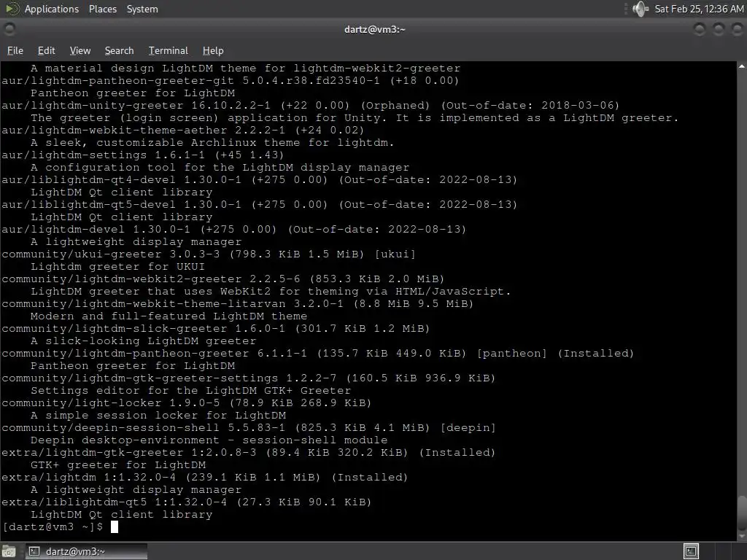Click the text Lightdm greeter for UKUI
Image resolution: width=747 pixels, height=560 pixels.
pyautogui.click(x=117, y=266)
